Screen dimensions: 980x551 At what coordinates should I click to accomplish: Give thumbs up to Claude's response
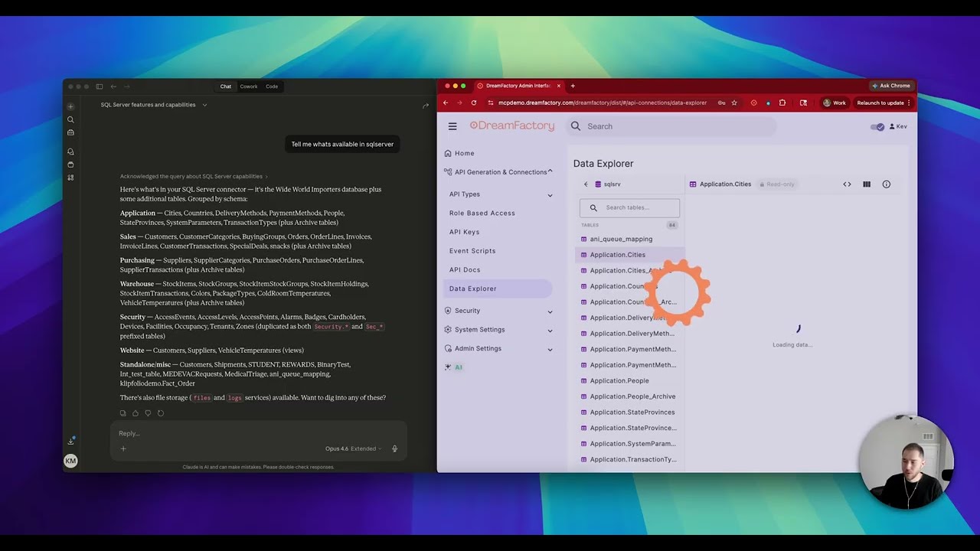click(136, 413)
